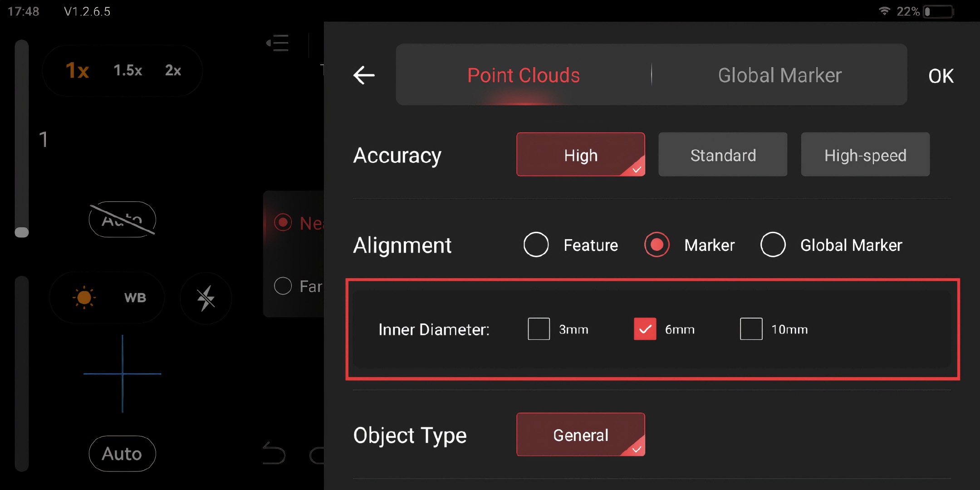Toggle the flash off icon

click(x=206, y=298)
